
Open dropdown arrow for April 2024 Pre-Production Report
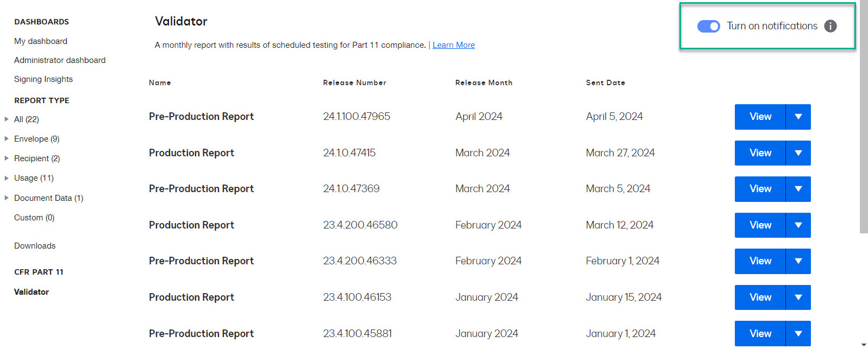click(798, 117)
